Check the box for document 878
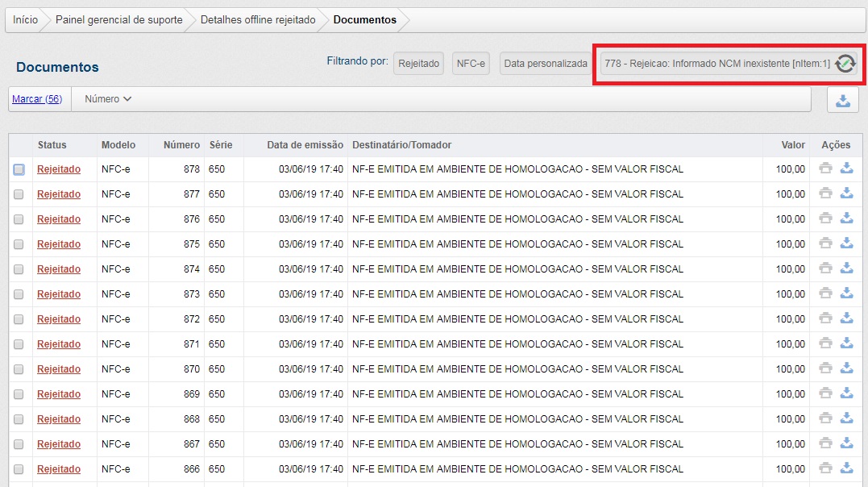This screenshot has height=487, width=868. pyautogui.click(x=19, y=169)
